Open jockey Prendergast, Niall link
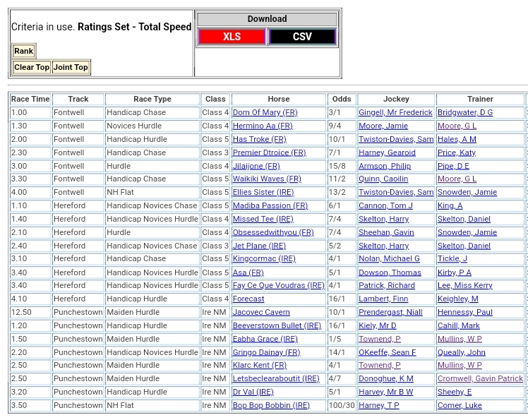Image resolution: width=528 pixels, height=420 pixels. (390, 313)
